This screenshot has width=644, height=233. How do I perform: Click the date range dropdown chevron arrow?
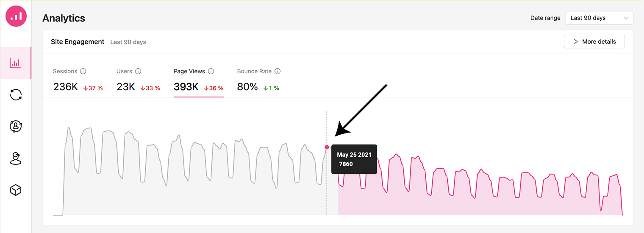click(626, 18)
